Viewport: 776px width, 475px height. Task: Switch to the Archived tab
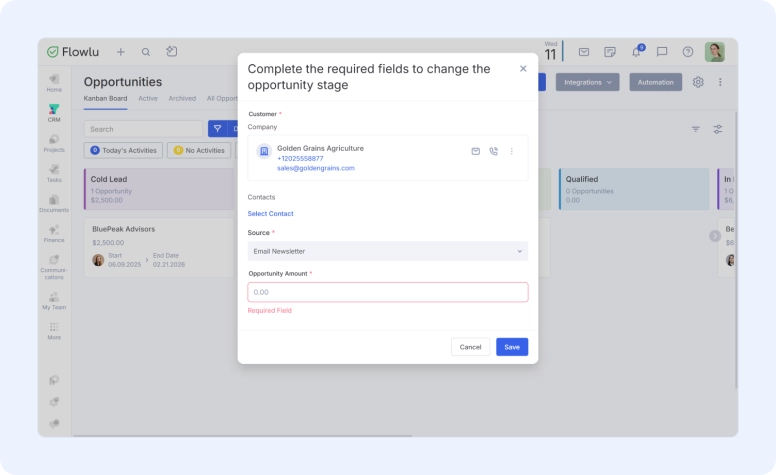tap(182, 98)
